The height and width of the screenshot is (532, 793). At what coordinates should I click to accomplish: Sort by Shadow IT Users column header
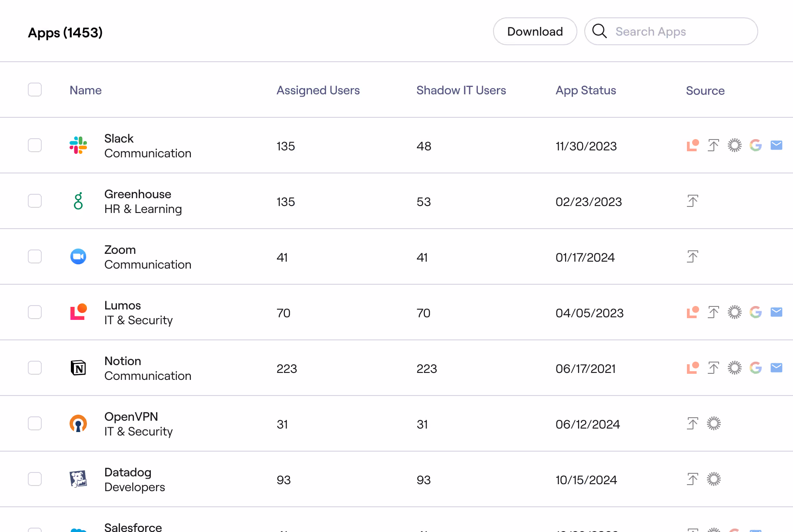coord(461,90)
